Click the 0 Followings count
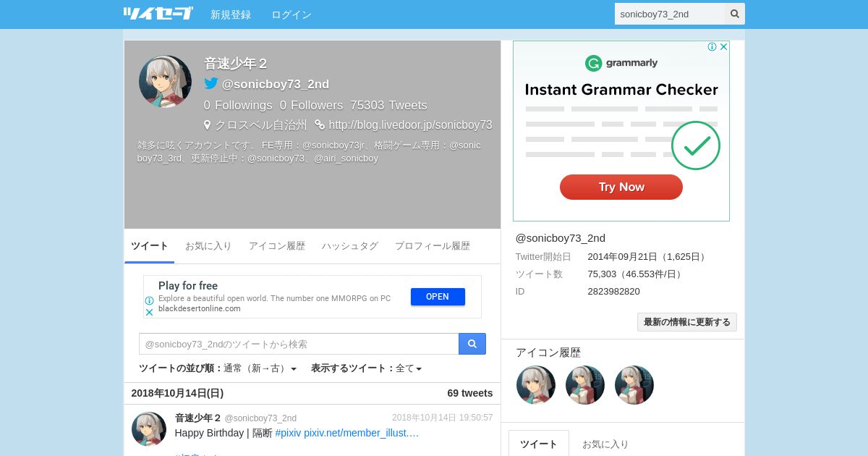Viewport: 868px width, 456px height. pyautogui.click(x=238, y=105)
